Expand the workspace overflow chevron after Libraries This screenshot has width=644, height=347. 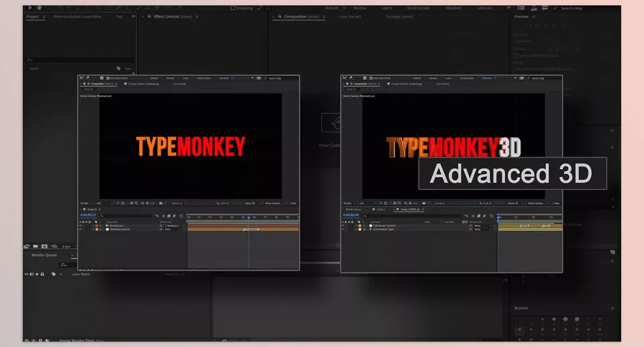pos(508,8)
